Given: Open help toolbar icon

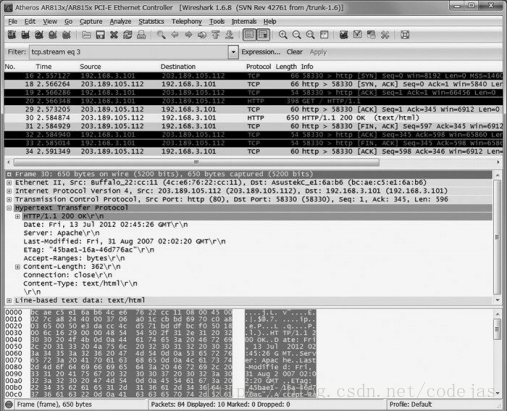Looking at the screenshot, I should pos(405,35).
